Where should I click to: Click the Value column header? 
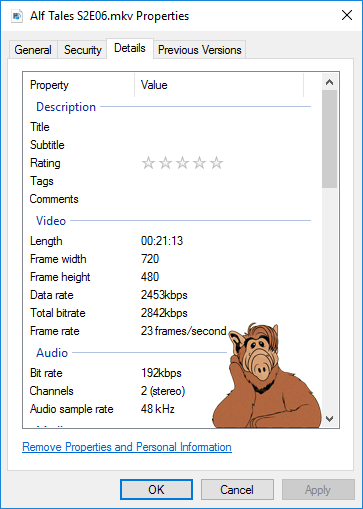coord(219,85)
